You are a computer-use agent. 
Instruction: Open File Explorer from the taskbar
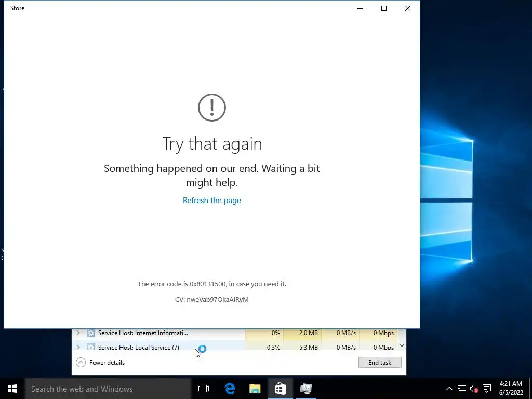click(x=255, y=389)
